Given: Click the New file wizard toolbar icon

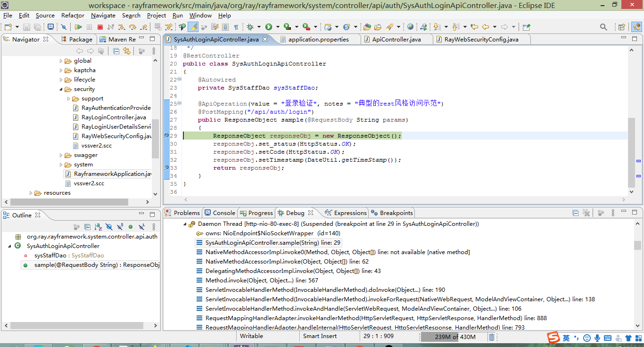Looking at the screenshot, I should 8,27.
